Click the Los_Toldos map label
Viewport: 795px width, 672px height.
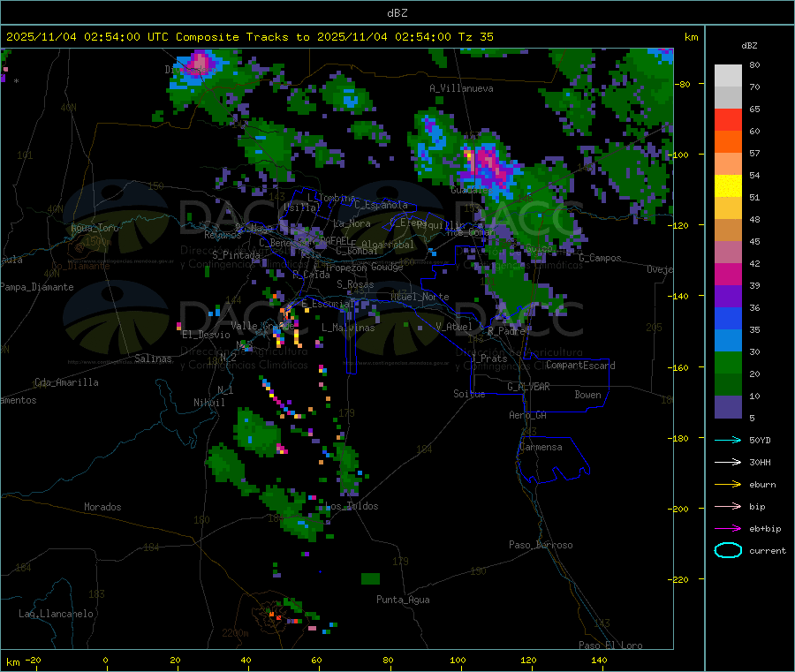pyautogui.click(x=352, y=506)
